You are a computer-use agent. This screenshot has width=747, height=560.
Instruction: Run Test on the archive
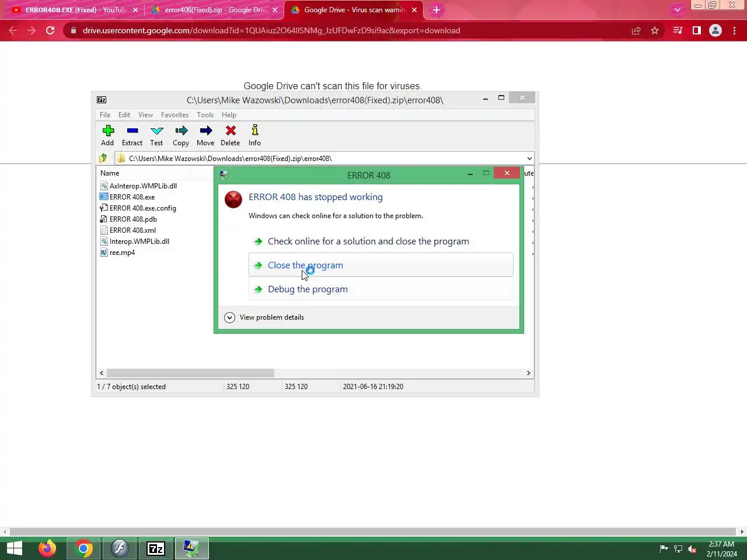(156, 135)
